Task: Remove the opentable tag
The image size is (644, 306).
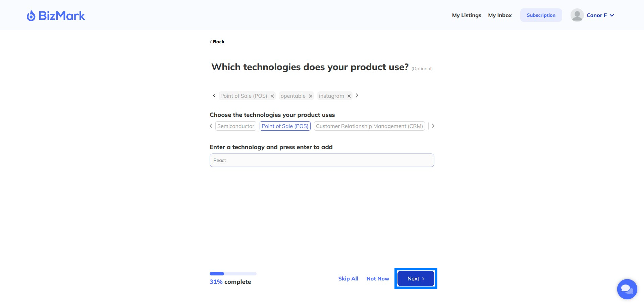Action: [311, 96]
